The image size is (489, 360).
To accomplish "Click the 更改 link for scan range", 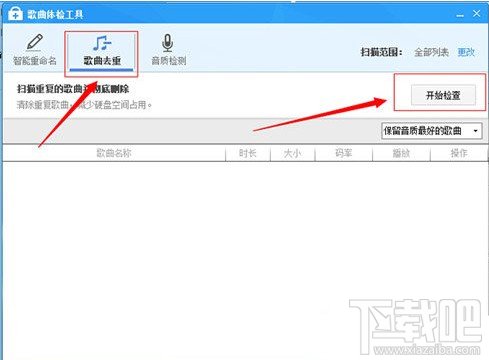I will pos(466,52).
